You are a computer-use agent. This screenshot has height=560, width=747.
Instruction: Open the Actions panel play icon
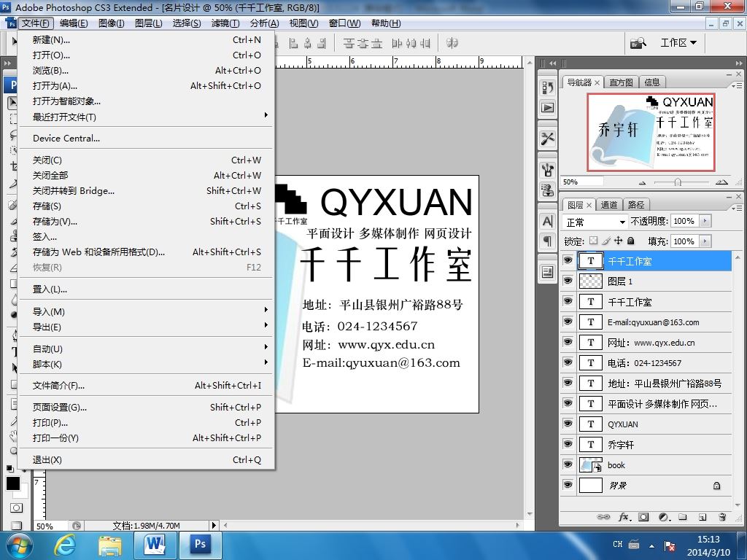click(547, 108)
